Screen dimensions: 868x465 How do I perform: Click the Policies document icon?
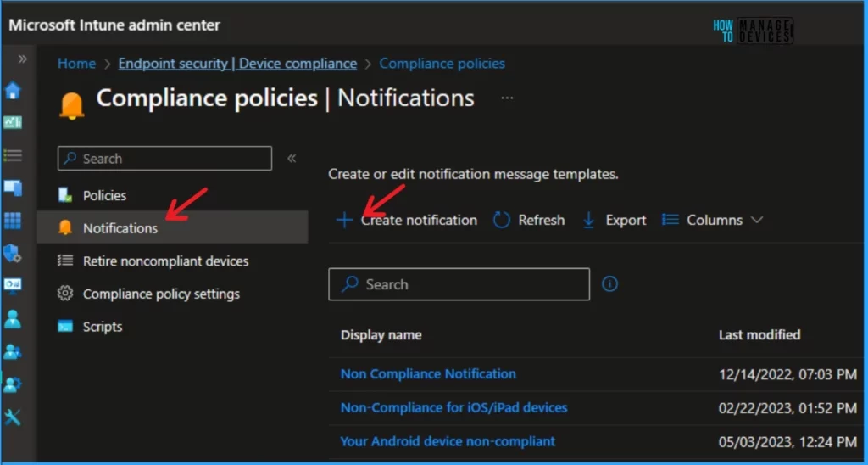(65, 195)
